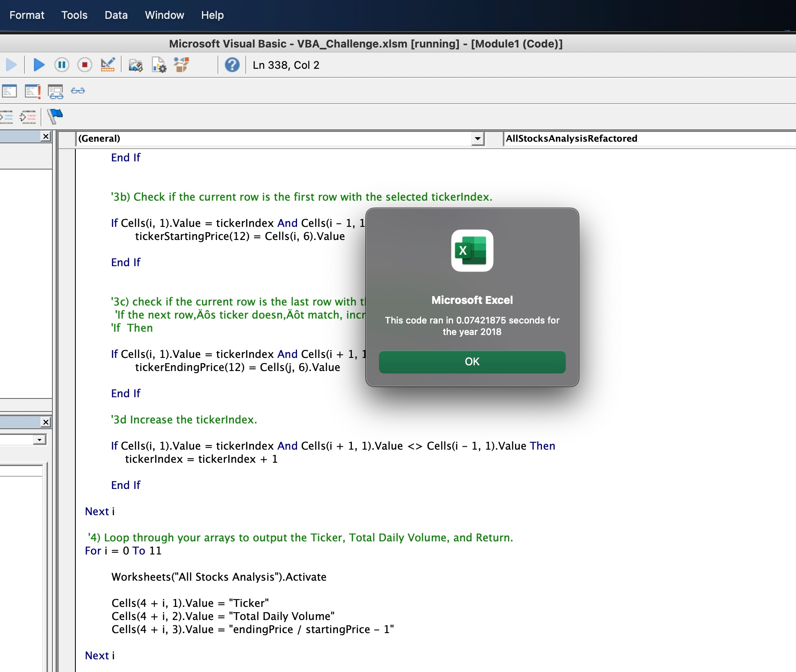The image size is (796, 672).
Task: Open the Format menu
Action: tap(27, 15)
